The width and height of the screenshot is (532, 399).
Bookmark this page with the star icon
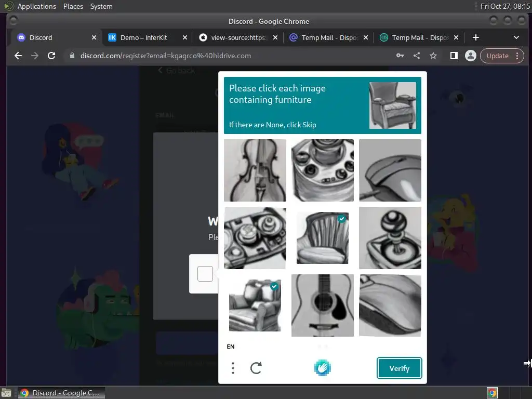pos(433,56)
